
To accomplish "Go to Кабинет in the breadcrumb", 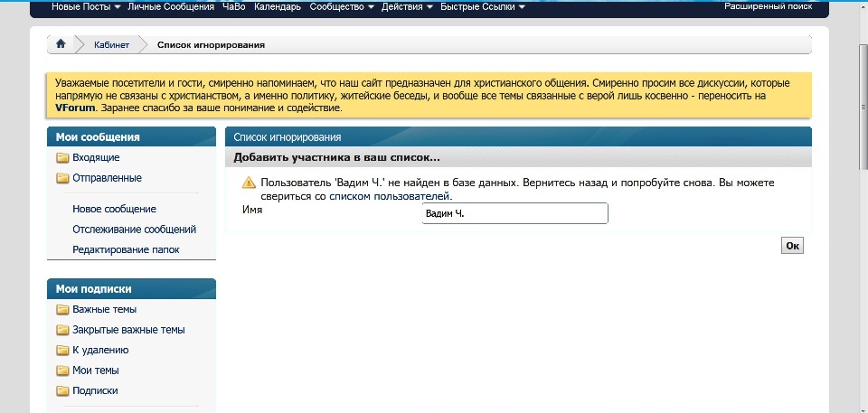I will pyautogui.click(x=111, y=44).
